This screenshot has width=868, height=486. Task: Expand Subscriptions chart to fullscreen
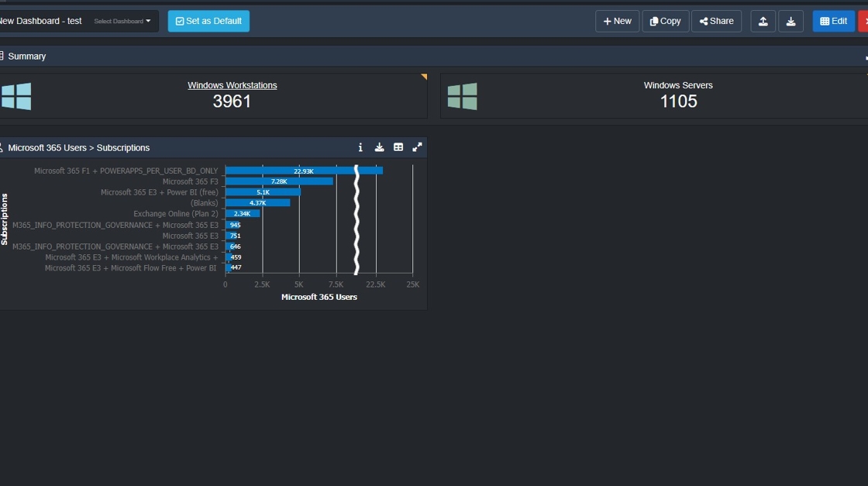pos(417,147)
